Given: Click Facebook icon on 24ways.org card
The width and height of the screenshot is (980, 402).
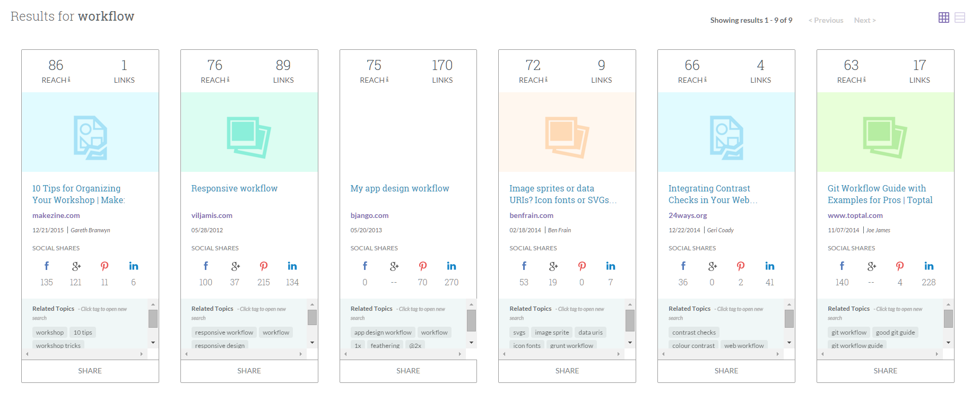Looking at the screenshot, I should (683, 266).
